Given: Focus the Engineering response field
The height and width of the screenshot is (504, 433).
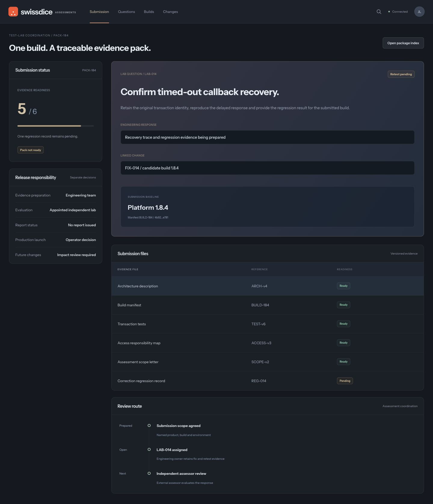Looking at the screenshot, I should coord(267,137).
